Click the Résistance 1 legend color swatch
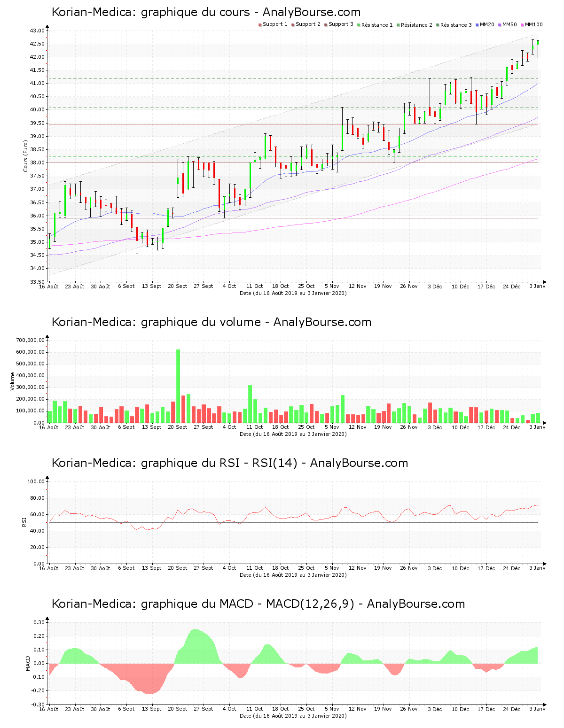The height and width of the screenshot is (728, 564). pos(359,25)
